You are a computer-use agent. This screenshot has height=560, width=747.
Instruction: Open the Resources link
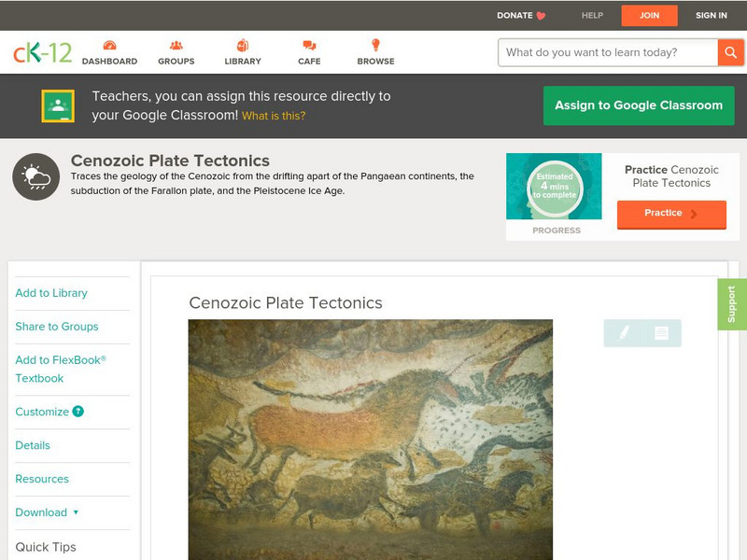click(x=42, y=479)
